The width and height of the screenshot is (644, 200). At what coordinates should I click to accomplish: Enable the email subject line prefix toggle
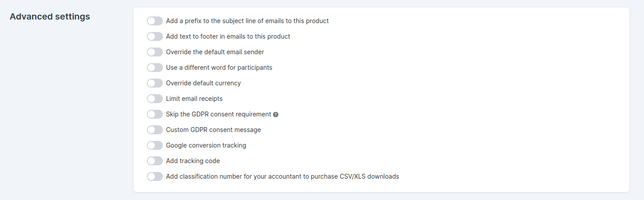tap(155, 21)
